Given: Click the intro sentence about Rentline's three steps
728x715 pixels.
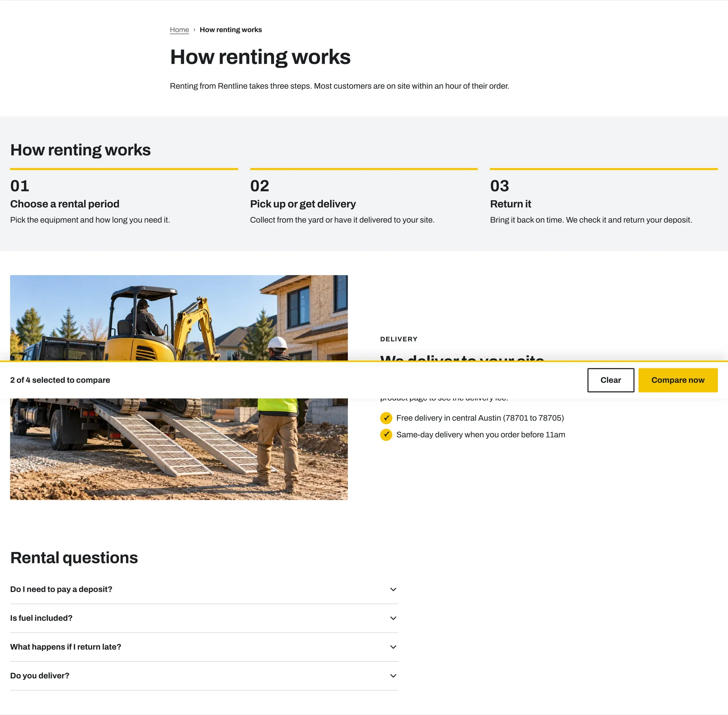Looking at the screenshot, I should [x=339, y=86].
